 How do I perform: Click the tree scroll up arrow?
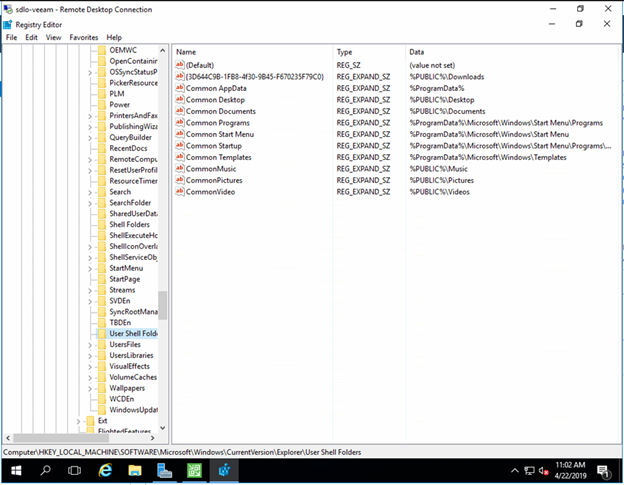pyautogui.click(x=162, y=51)
